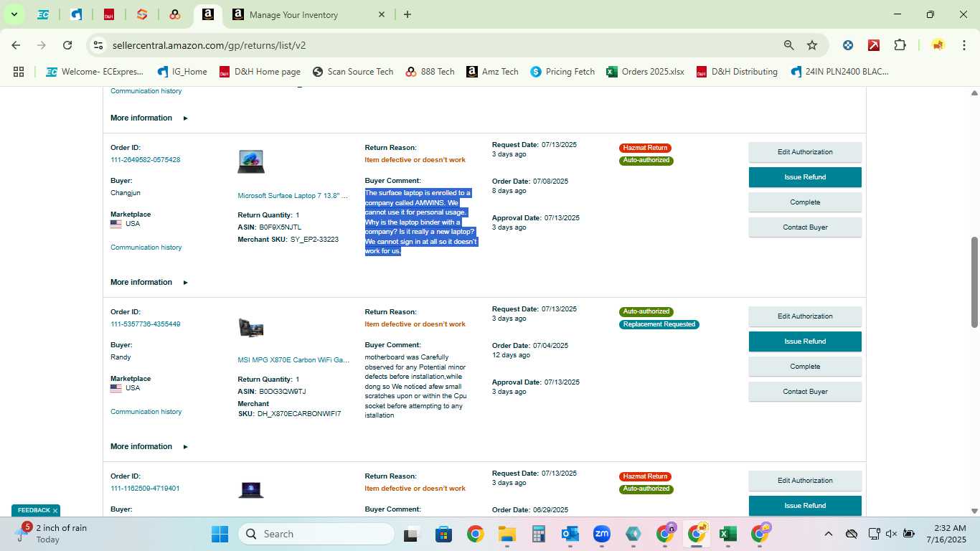Open the IG_Home bookmark
Viewport: 980px width, 551px height.
tap(182, 72)
